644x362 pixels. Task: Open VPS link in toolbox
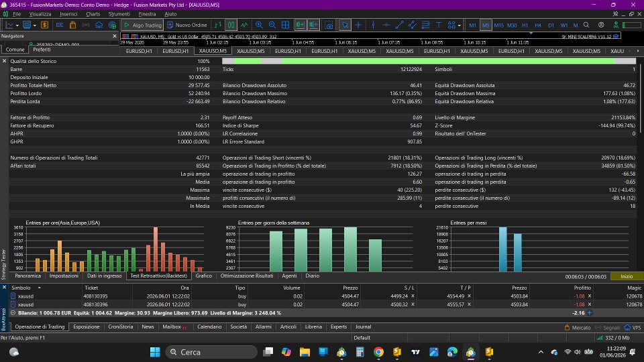[x=633, y=328]
